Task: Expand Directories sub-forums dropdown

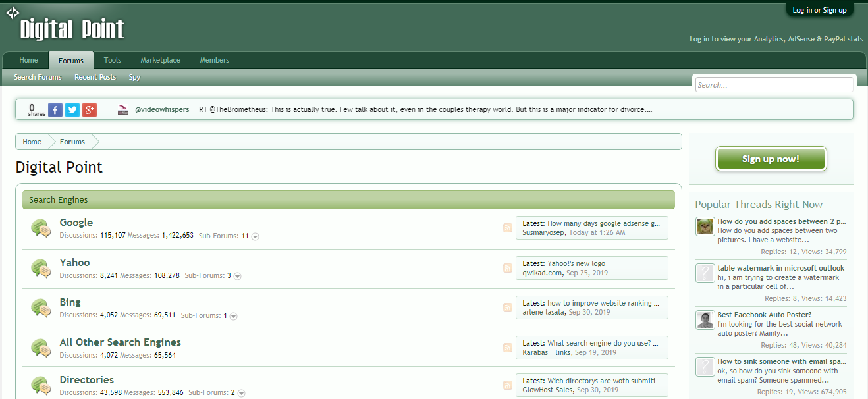Action: pos(242,393)
